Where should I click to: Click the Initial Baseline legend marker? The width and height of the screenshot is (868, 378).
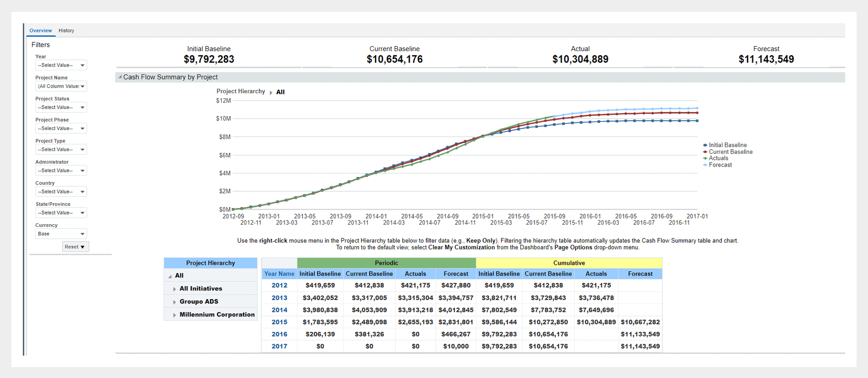[705, 145]
